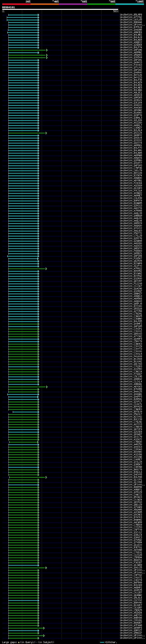
Task: Select the BB904101 query title
Action: coord(8,7)
